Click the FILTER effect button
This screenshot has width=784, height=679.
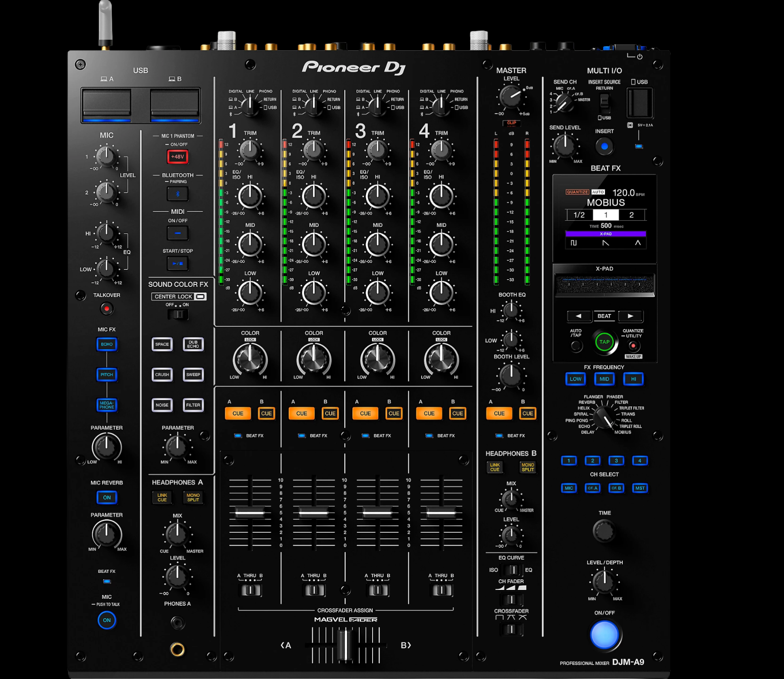[x=193, y=405]
